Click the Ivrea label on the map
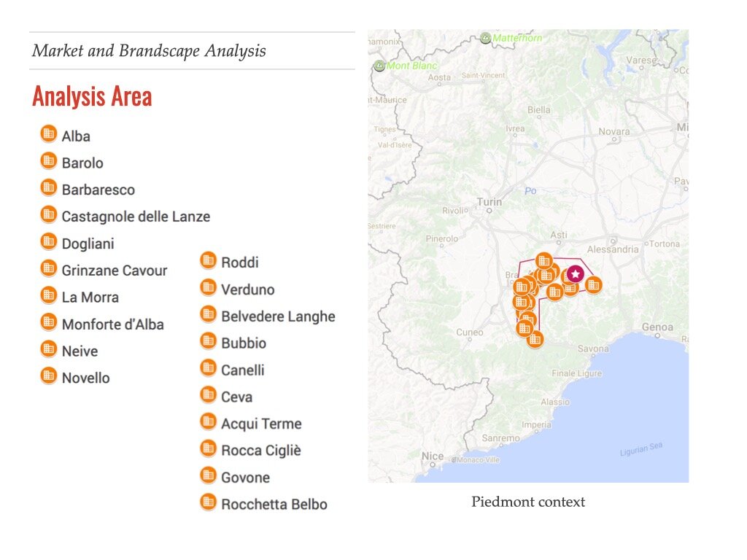Viewport: 747px width, 560px height. pyautogui.click(x=515, y=128)
